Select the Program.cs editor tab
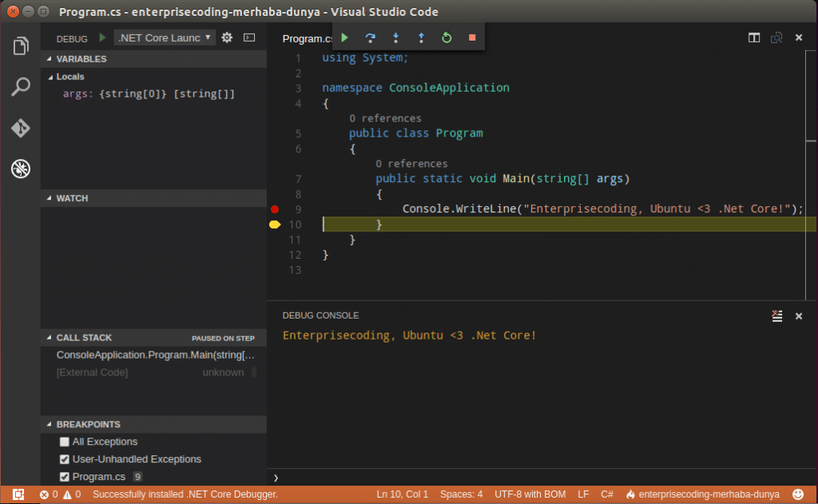The image size is (818, 504). (307, 38)
